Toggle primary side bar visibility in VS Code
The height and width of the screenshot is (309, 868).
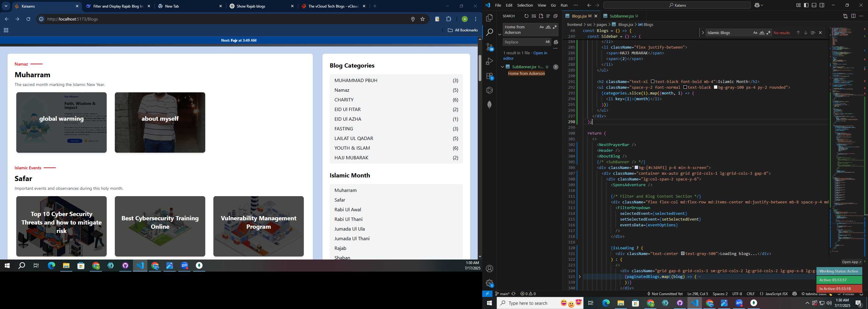[x=806, y=5]
